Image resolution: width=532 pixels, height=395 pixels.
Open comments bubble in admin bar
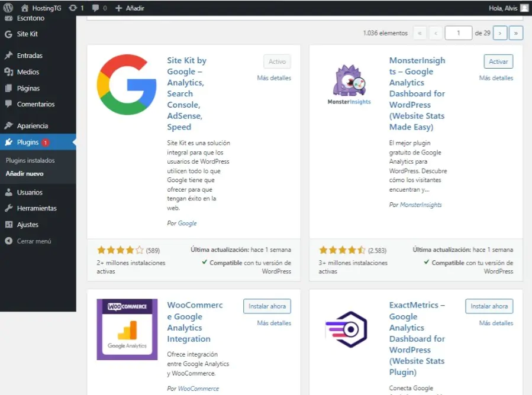[96, 8]
